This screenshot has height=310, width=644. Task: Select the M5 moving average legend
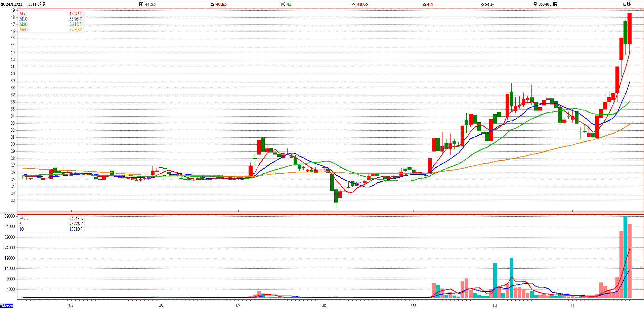coord(22,14)
